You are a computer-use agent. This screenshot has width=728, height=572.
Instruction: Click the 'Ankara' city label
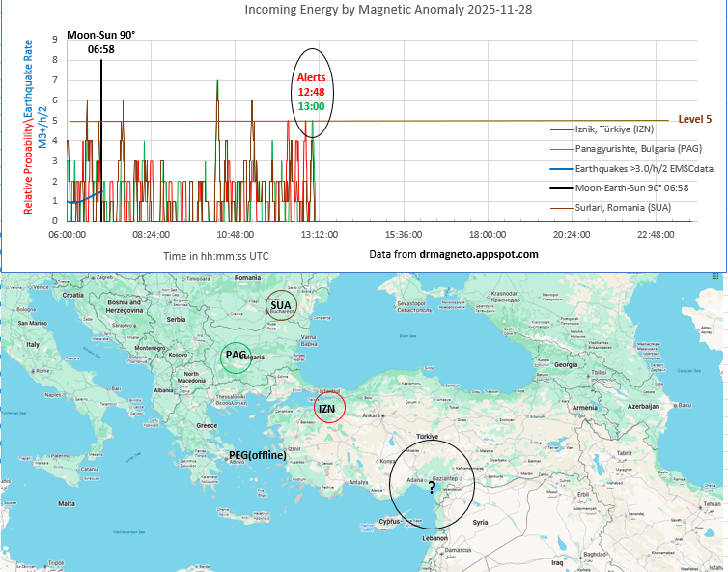click(372, 415)
